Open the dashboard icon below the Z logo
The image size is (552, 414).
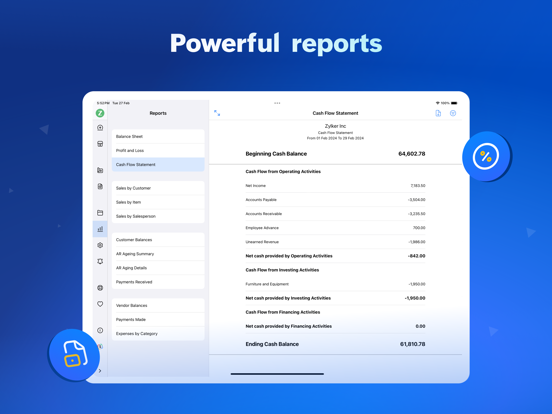pyautogui.click(x=100, y=128)
